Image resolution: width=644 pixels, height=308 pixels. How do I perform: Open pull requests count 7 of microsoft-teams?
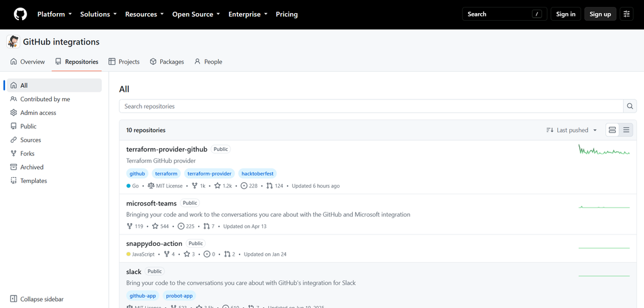pyautogui.click(x=209, y=226)
